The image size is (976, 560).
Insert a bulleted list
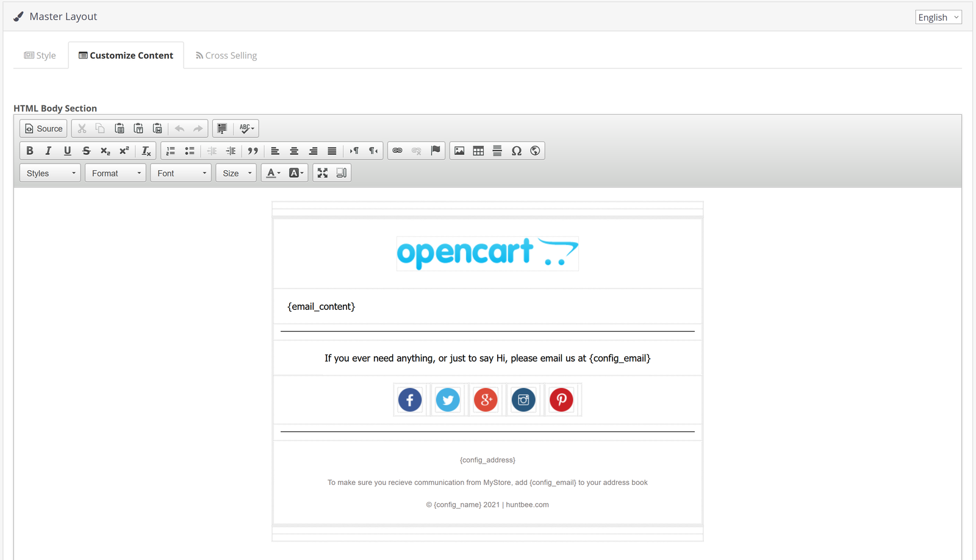click(x=190, y=151)
